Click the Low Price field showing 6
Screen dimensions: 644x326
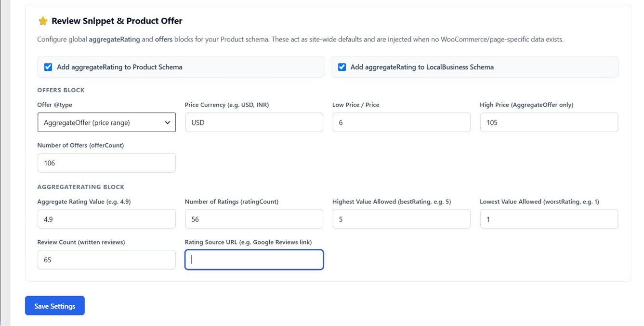pyautogui.click(x=401, y=122)
